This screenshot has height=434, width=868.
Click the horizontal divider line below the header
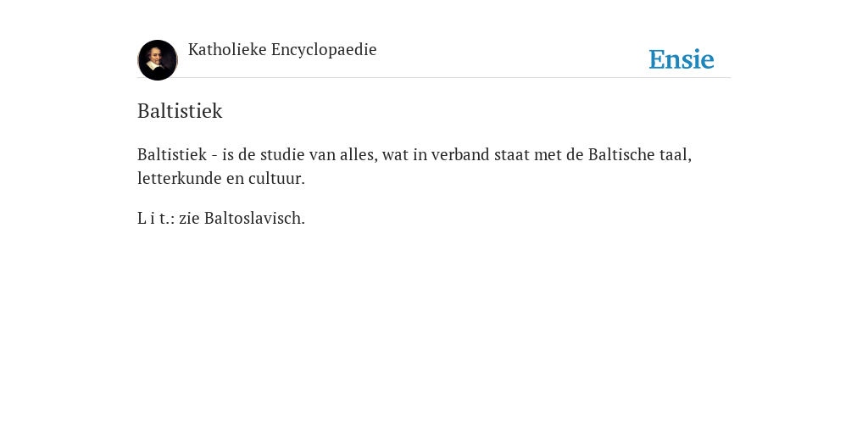coord(434,77)
